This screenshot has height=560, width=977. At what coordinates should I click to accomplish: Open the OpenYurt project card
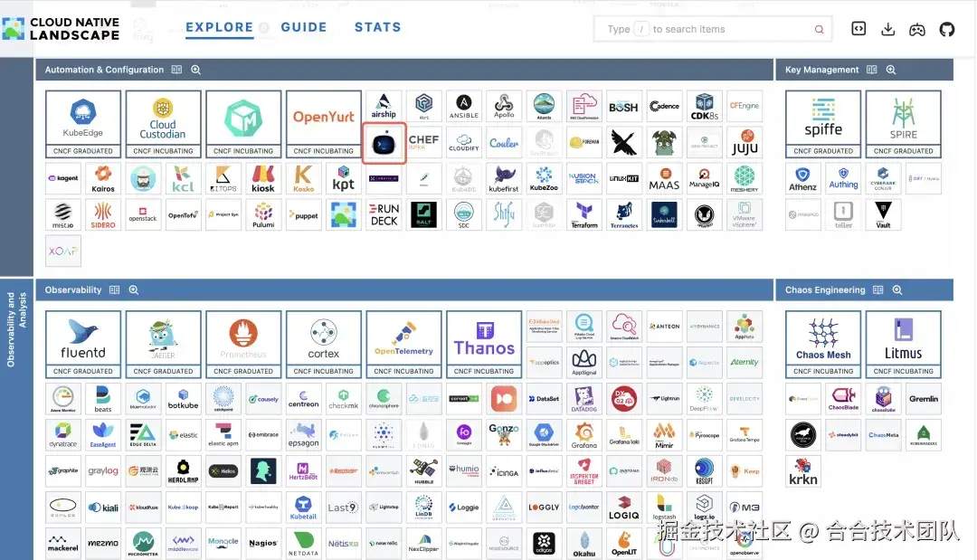click(x=324, y=123)
